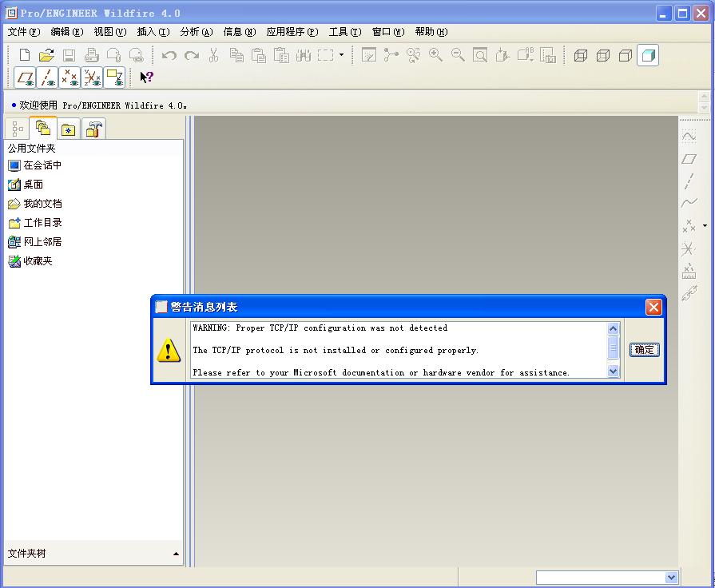Image resolution: width=715 pixels, height=588 pixels.
Task: Select Wireframe display mode icon
Action: [581, 55]
